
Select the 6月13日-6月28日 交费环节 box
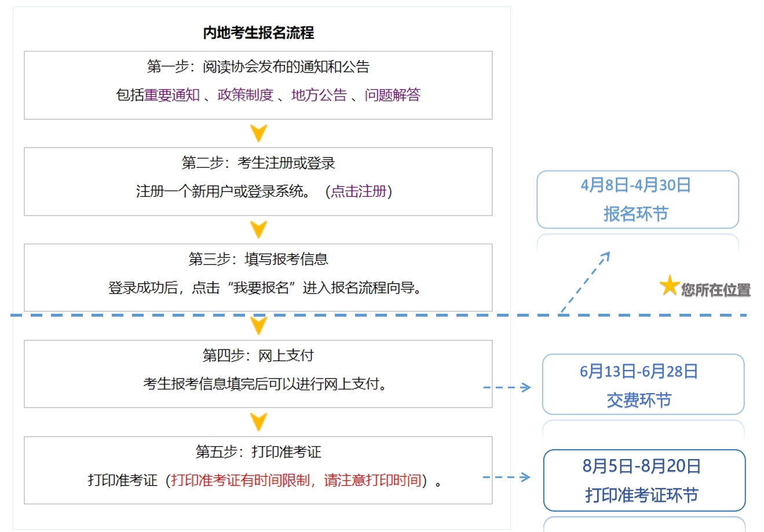tap(642, 384)
